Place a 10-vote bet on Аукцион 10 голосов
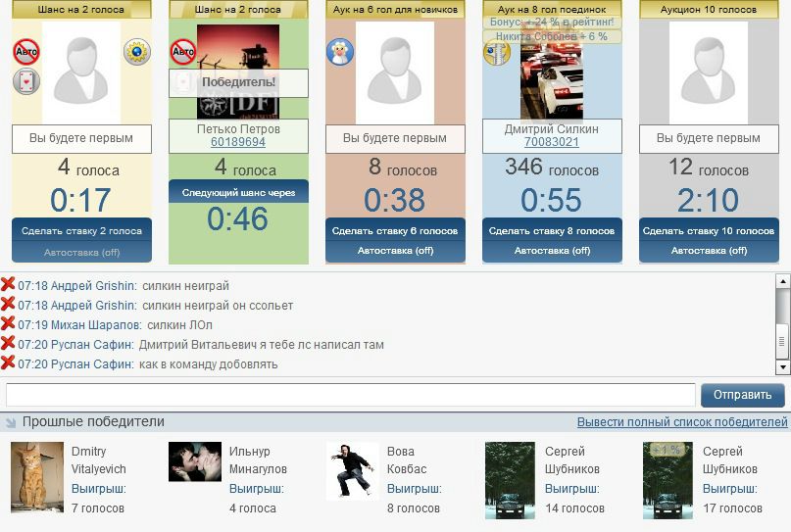The height and width of the screenshot is (532, 791). (x=709, y=230)
